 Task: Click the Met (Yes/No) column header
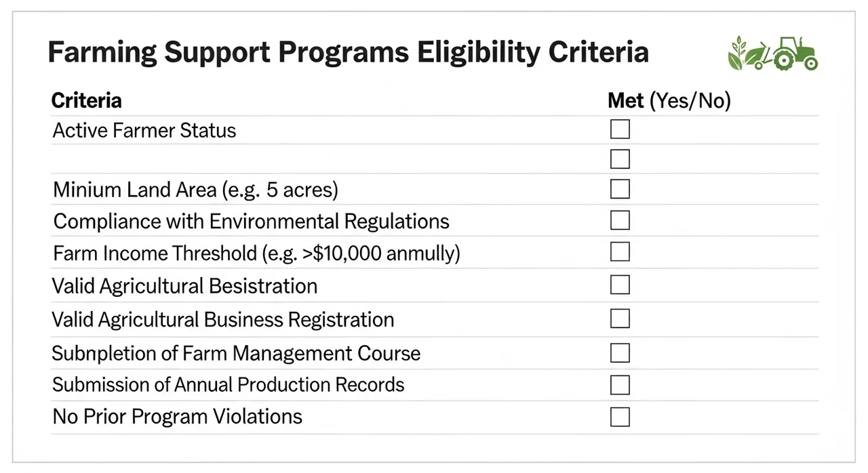coord(669,101)
